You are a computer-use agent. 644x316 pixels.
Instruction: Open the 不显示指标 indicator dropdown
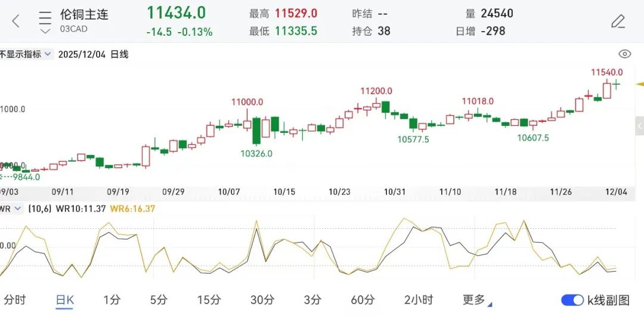(26, 54)
